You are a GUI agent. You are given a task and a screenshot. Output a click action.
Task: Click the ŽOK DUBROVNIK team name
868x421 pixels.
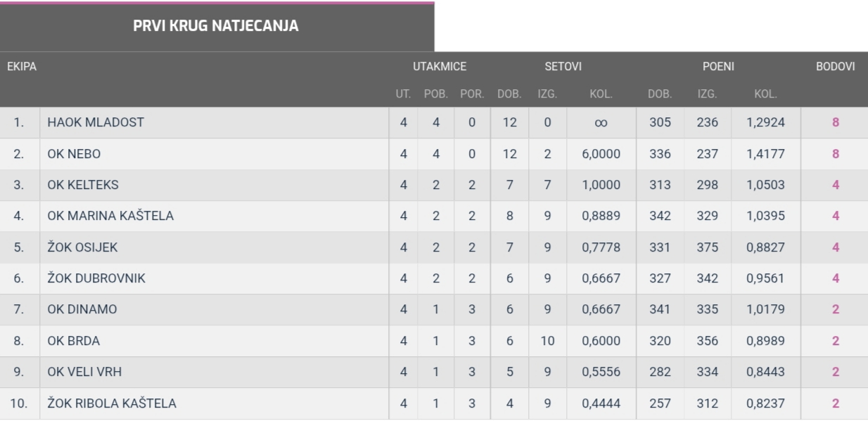(x=96, y=278)
